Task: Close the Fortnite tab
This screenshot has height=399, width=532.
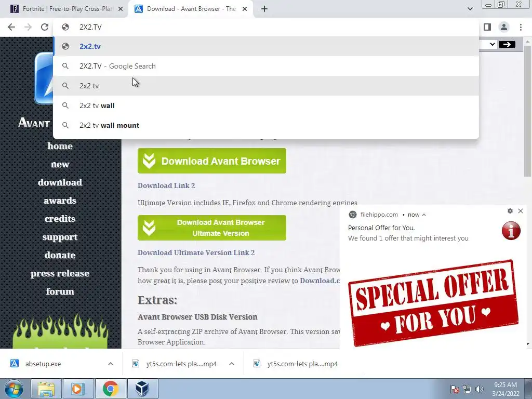Action: click(x=121, y=9)
